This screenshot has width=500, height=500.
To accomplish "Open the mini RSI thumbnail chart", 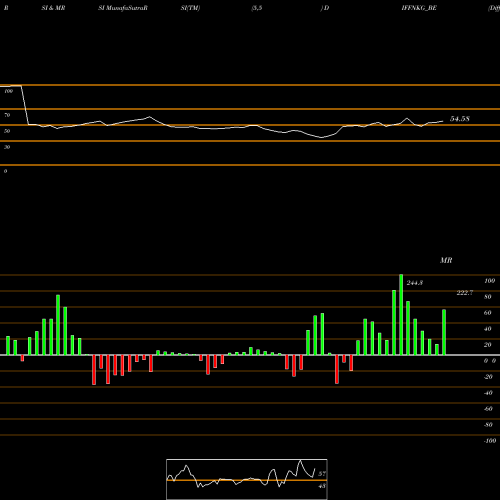I will click(247, 479).
